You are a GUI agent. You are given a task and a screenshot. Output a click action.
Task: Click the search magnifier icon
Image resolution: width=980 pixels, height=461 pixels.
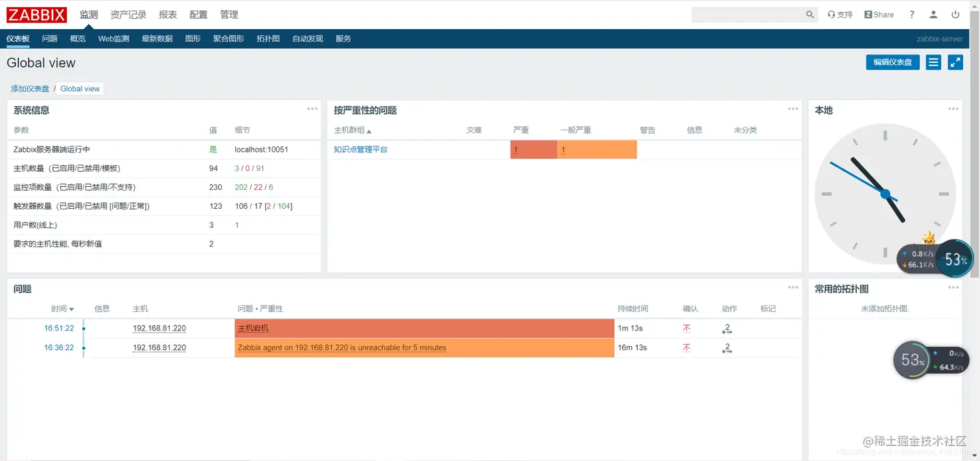pos(810,14)
